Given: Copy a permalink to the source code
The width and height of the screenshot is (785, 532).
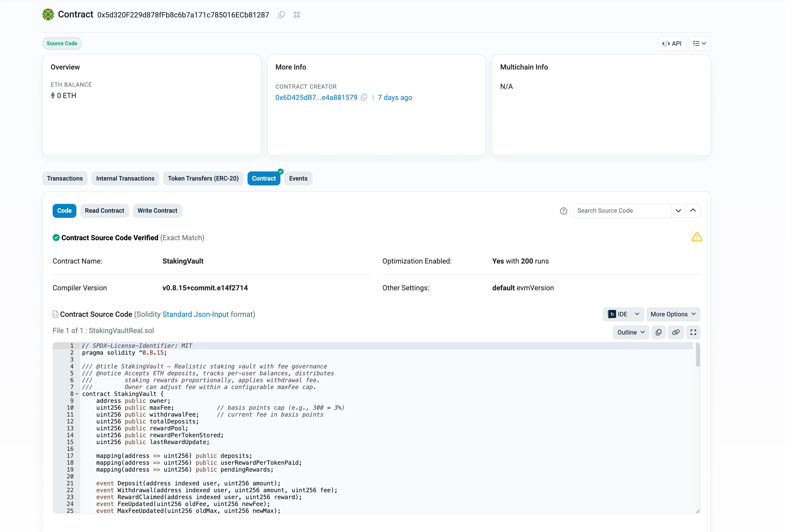Looking at the screenshot, I should coord(676,332).
